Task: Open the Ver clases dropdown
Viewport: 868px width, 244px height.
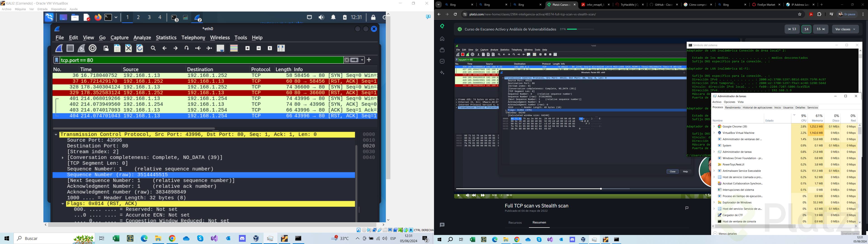Action: tap(845, 29)
